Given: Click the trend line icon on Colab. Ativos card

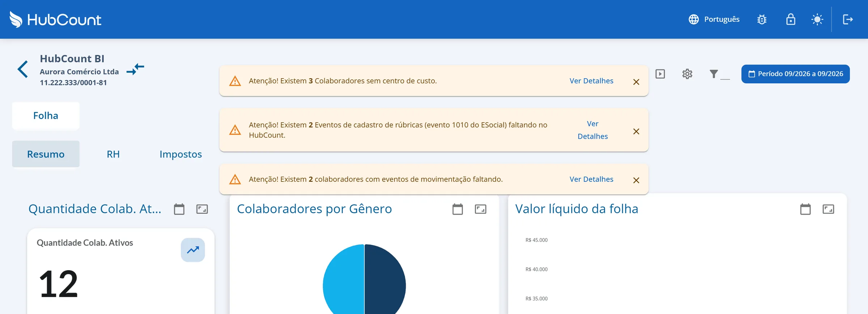Looking at the screenshot, I should [193, 250].
